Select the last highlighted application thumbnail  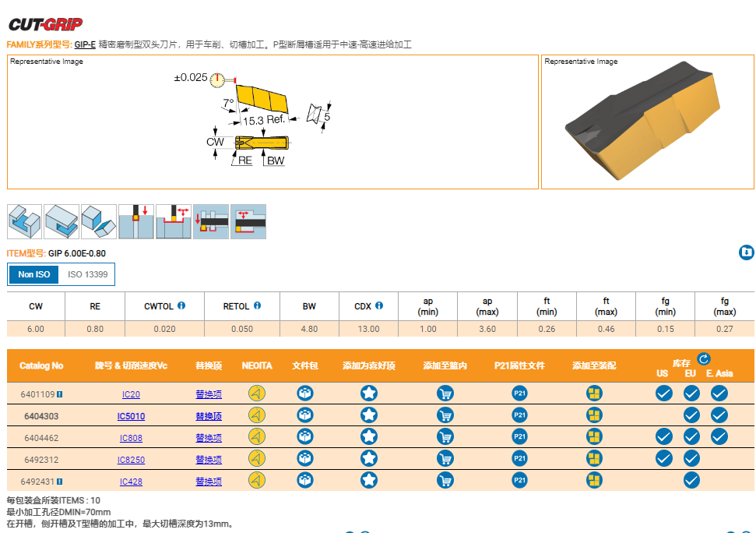pyautogui.click(x=248, y=221)
